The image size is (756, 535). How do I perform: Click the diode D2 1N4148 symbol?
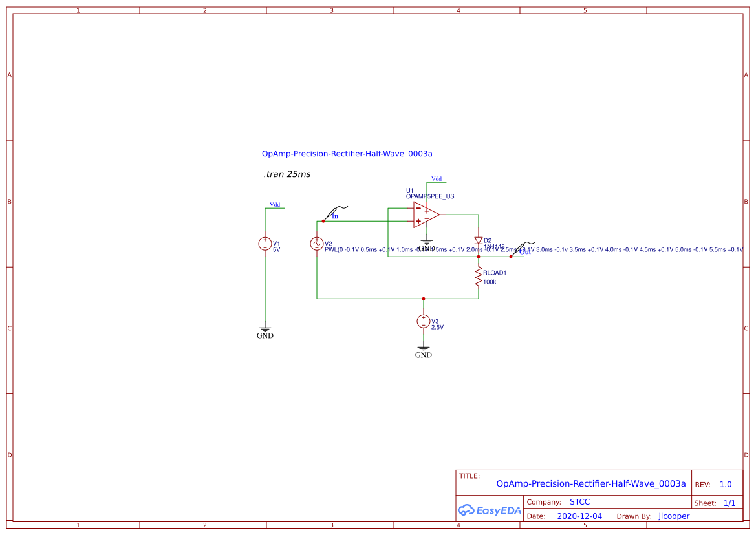pyautogui.click(x=478, y=241)
